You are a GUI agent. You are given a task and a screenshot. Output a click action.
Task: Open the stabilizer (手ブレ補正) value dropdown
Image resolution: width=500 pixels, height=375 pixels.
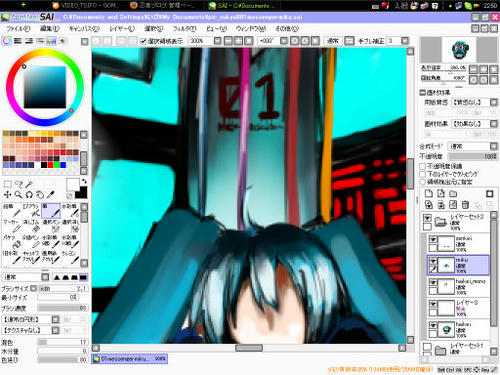point(405,41)
